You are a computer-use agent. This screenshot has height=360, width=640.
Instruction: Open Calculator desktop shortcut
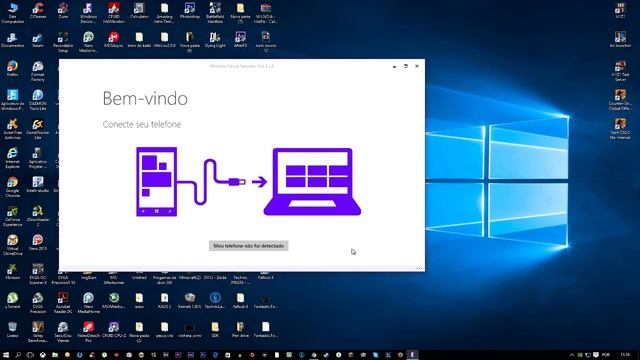coord(139,11)
